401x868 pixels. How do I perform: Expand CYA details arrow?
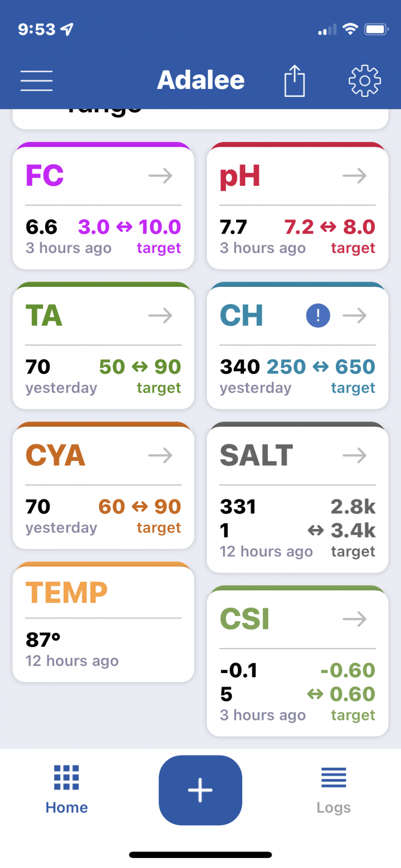pos(161,455)
